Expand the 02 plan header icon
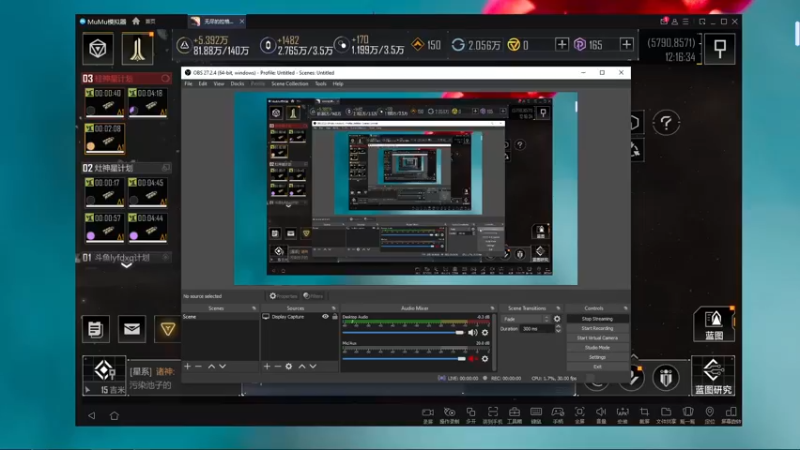 click(x=166, y=168)
